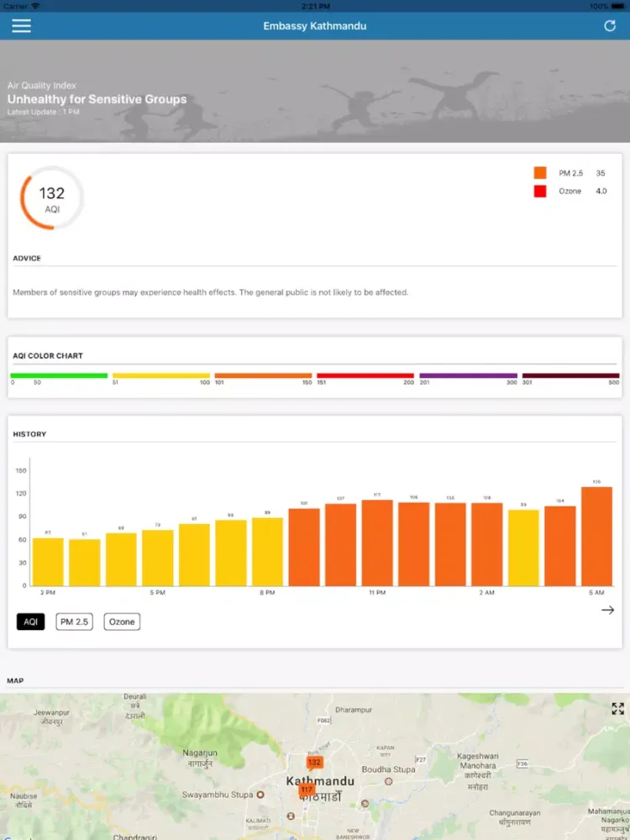The image size is (630, 840).
Task: Click the Embassy Kathmandu title
Action: [x=315, y=26]
